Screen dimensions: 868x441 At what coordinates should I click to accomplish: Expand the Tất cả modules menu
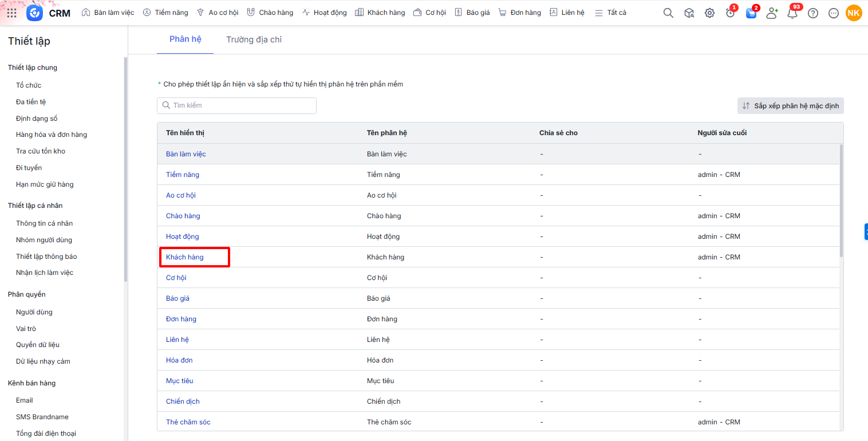(x=610, y=13)
